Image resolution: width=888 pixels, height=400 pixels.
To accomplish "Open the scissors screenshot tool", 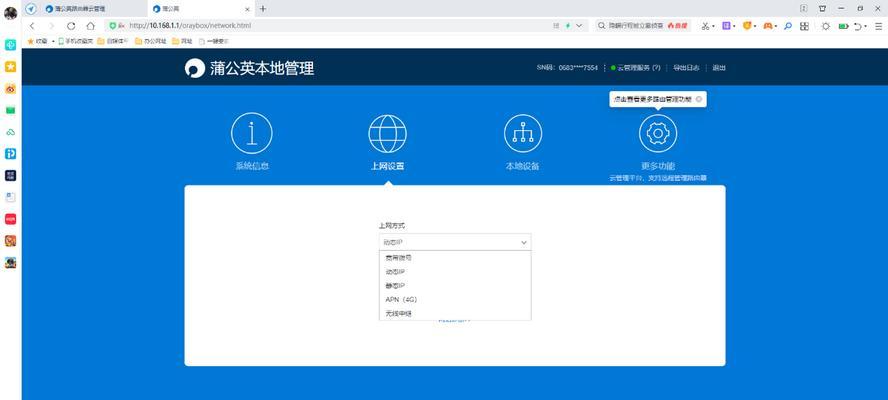I will pyautogui.click(x=706, y=26).
